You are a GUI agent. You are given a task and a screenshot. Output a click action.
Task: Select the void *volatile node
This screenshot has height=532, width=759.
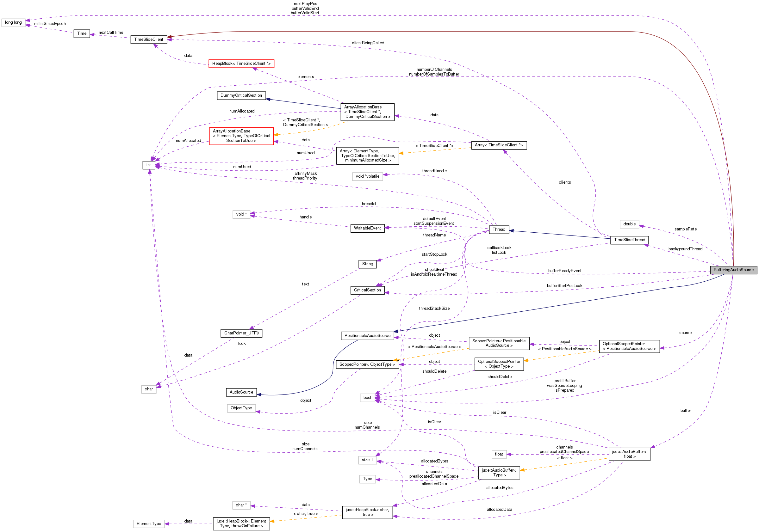pos(367,176)
